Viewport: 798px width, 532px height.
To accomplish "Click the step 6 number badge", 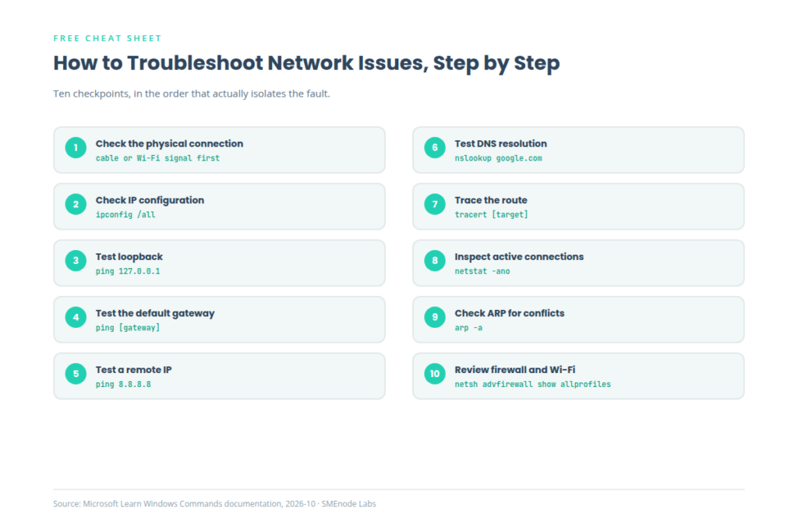I will click(x=435, y=147).
